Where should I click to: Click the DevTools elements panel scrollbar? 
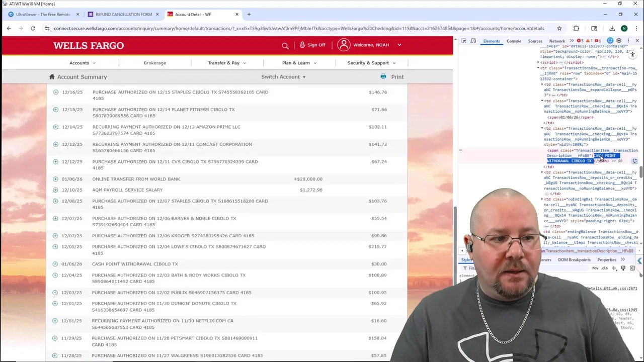tap(641, 172)
